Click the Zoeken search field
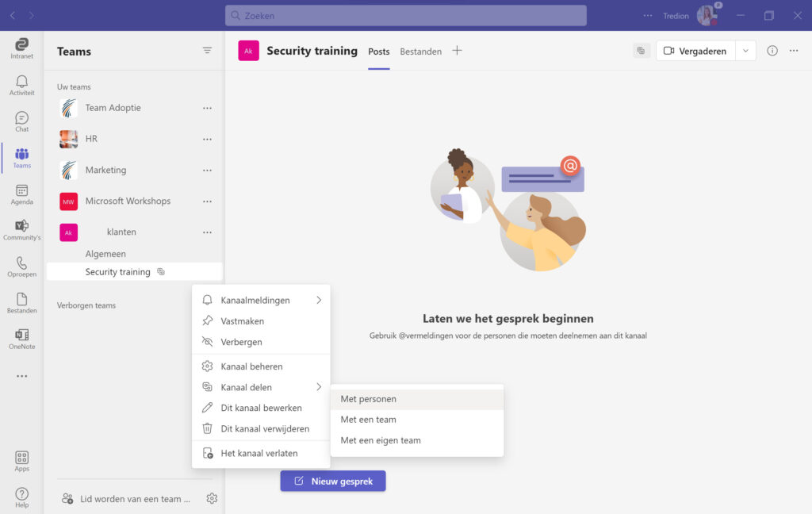The height and width of the screenshot is (514, 812). tap(405, 16)
